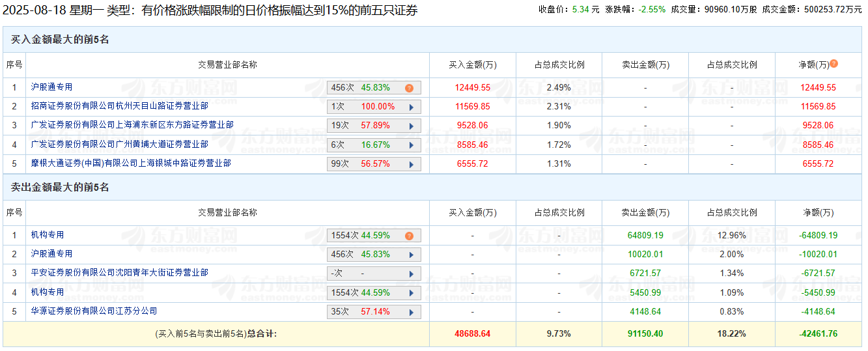
Task: Click the arrow icon next to 19次 57.89%
Action: pos(411,126)
